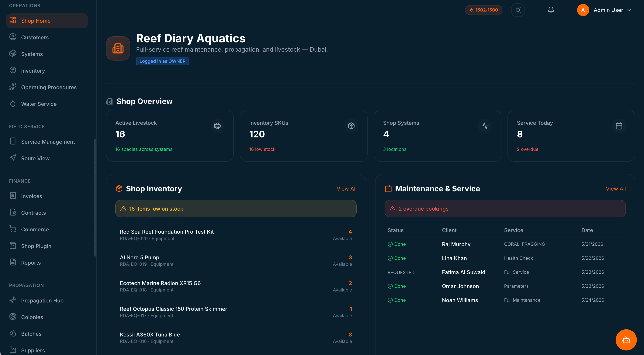Screen dimensions: 644x355
Task: Click the activity pulse icon on Shop Systems card
Action: [x=485, y=126]
